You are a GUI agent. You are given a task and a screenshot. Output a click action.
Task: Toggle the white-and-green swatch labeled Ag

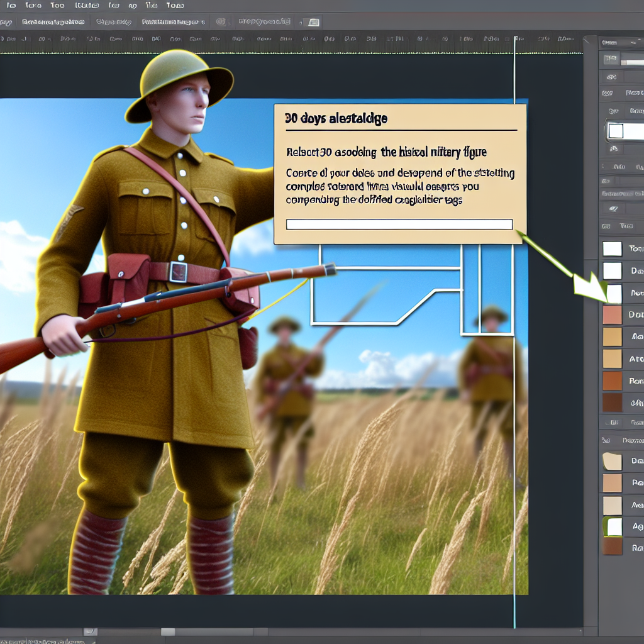[613, 526]
